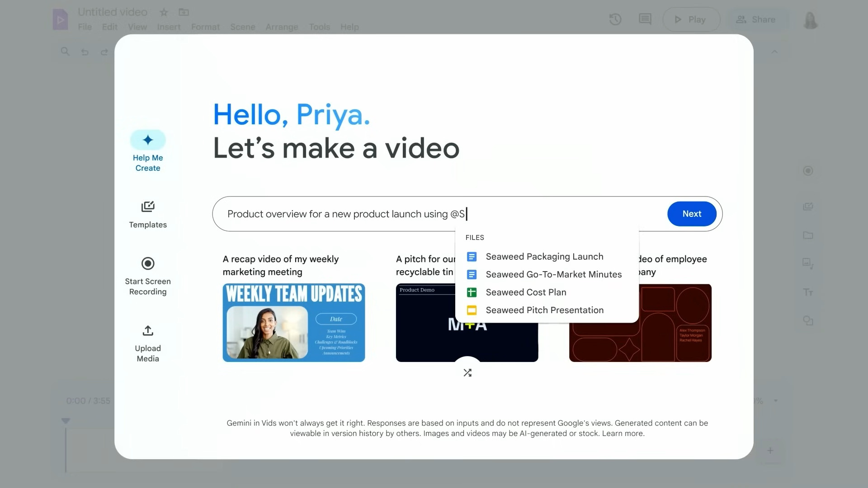Click the Help Me Create sparkle icon
Screen dimensions: 868x488
[148, 140]
